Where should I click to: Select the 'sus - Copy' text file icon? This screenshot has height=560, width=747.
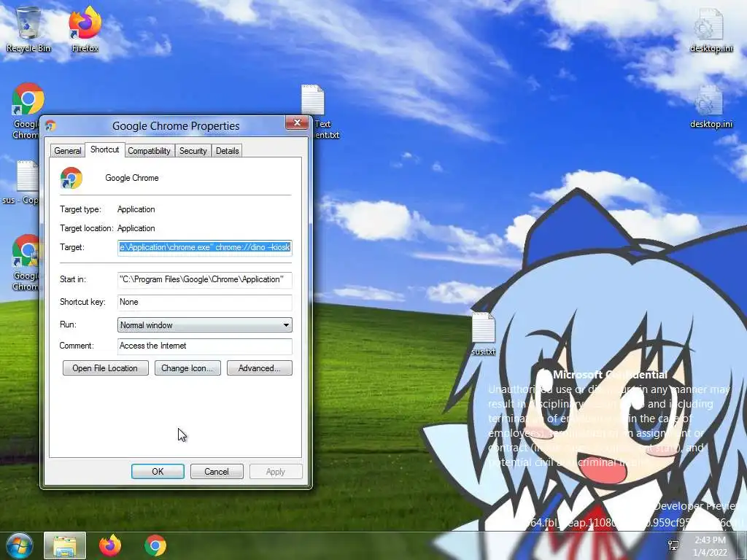[x=21, y=182]
